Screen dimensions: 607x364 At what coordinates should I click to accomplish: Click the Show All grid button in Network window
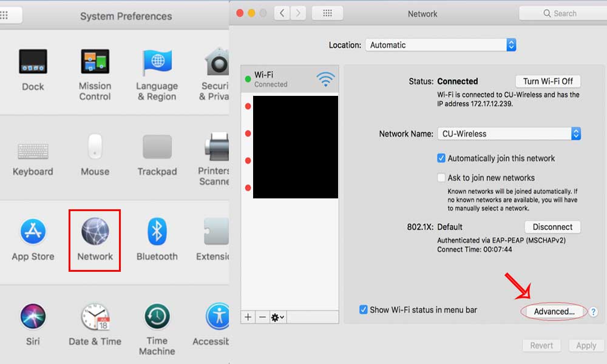click(x=327, y=13)
